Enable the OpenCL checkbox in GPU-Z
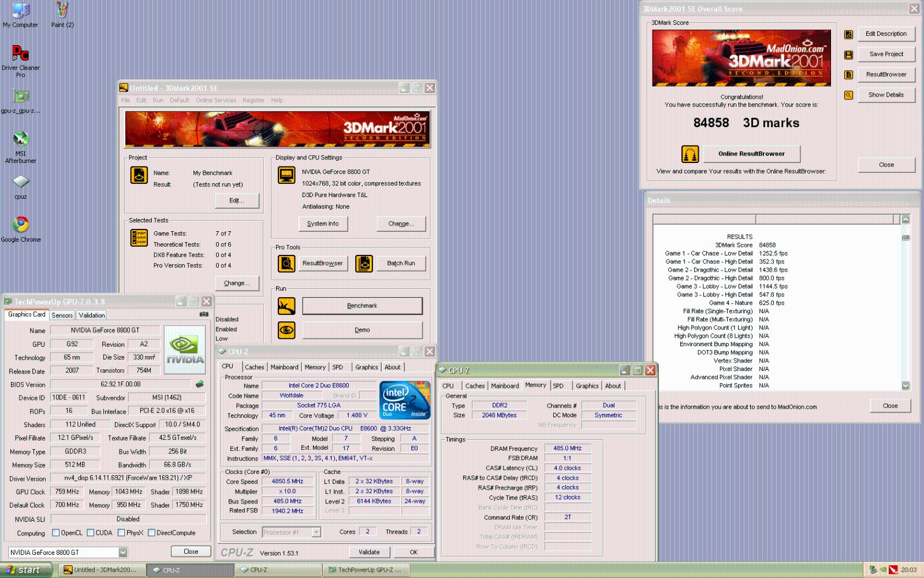Viewport: 924px width, 578px height. (56, 532)
